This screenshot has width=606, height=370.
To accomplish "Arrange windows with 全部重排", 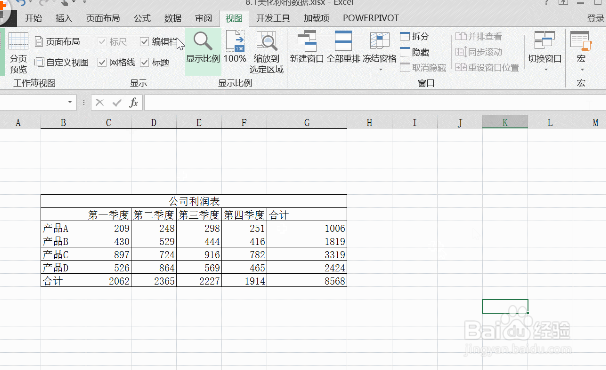I will (343, 48).
